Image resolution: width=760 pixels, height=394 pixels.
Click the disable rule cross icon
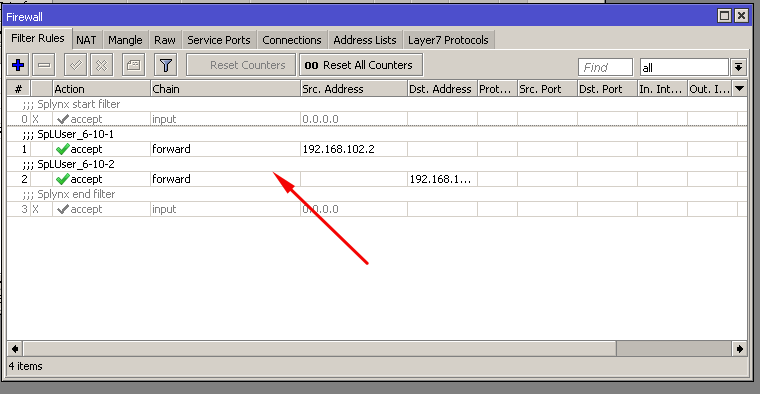[x=101, y=65]
